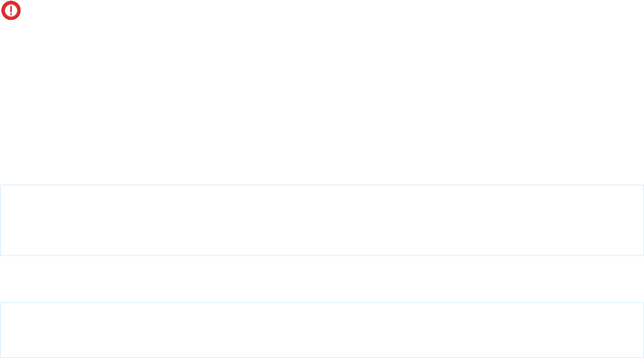The height and width of the screenshot is (358, 644).
Task: Choose the error alert icon
Action: (11, 11)
